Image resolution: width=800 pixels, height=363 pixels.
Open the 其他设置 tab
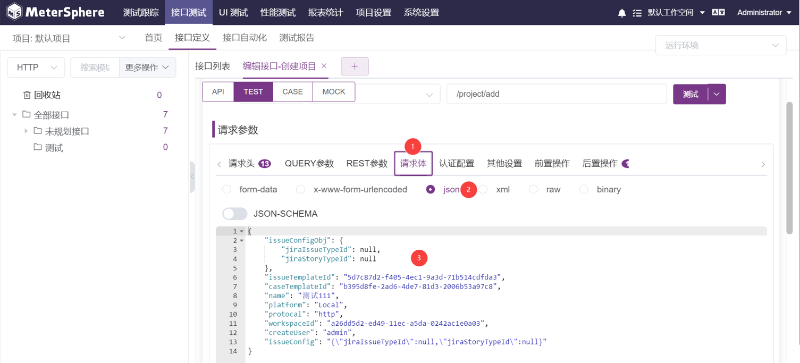click(504, 163)
